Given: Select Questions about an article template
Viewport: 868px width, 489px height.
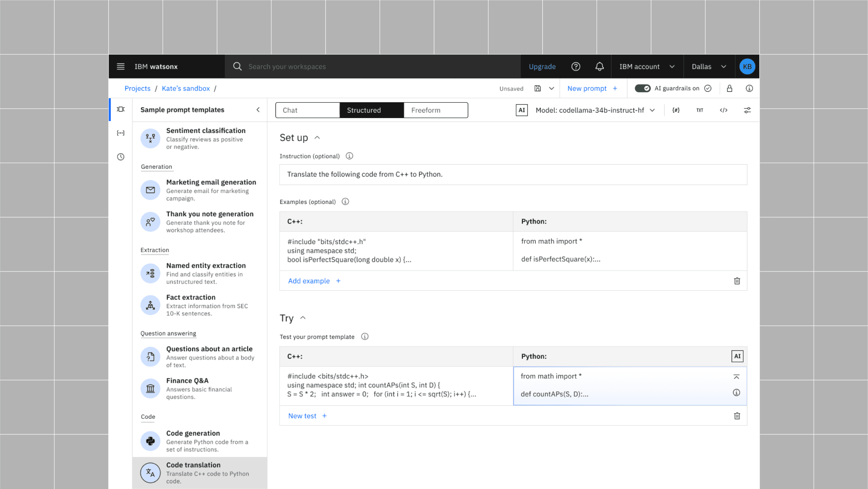Looking at the screenshot, I should (200, 357).
